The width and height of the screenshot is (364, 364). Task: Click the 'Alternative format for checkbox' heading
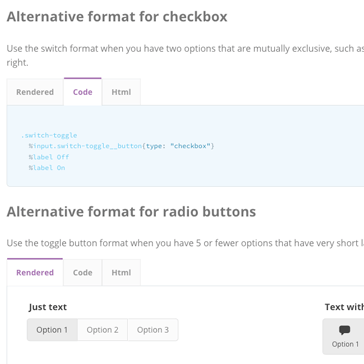(117, 17)
